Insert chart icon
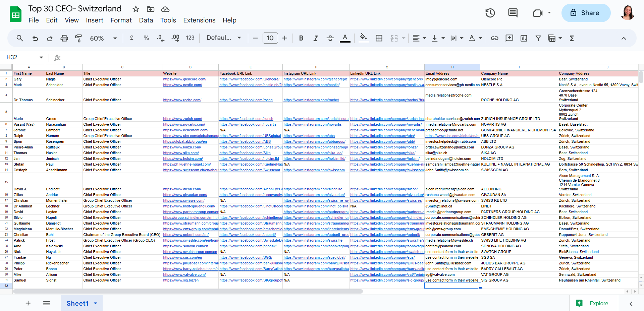Viewport: 644px width, 311px height. pos(524,38)
